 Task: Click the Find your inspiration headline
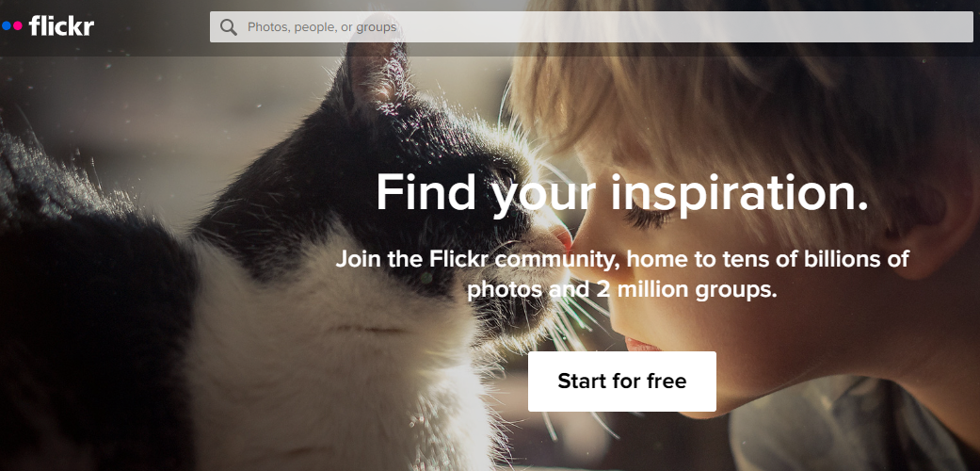pos(622,192)
